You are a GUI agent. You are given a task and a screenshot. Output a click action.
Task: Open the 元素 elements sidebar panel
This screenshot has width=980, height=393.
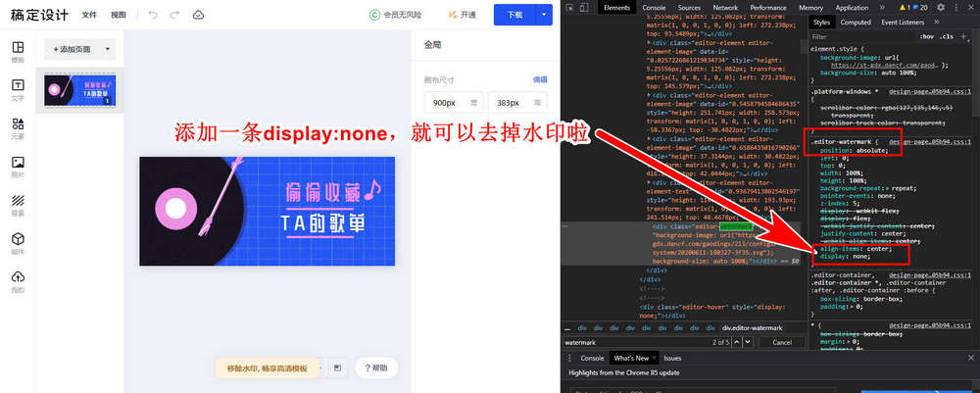[18, 127]
